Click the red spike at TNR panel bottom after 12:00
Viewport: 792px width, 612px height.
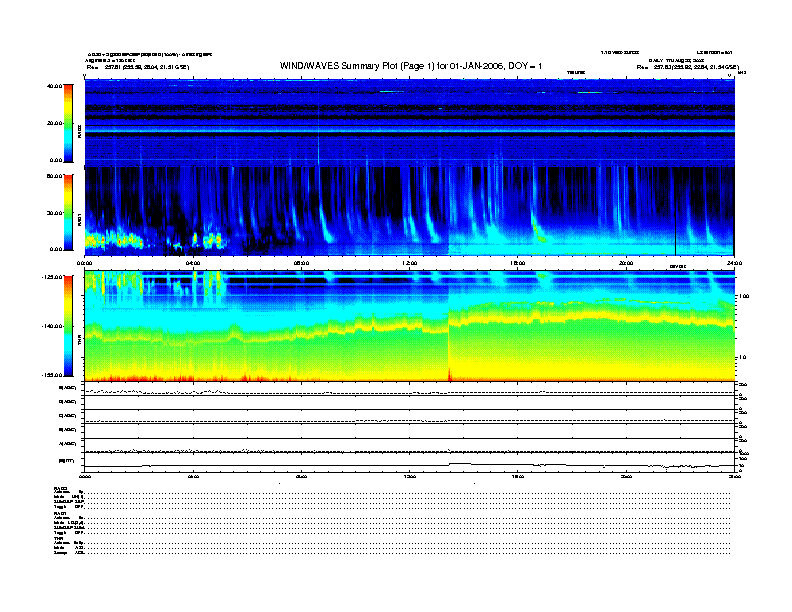[x=449, y=374]
